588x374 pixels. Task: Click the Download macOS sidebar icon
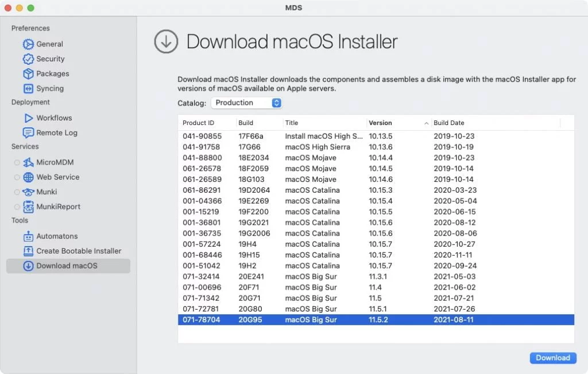[x=28, y=266]
